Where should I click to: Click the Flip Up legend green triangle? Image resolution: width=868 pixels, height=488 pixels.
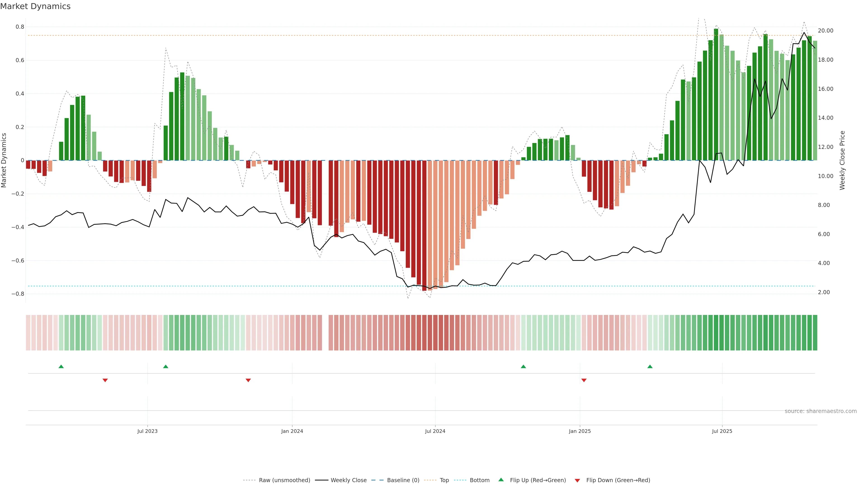pos(501,480)
